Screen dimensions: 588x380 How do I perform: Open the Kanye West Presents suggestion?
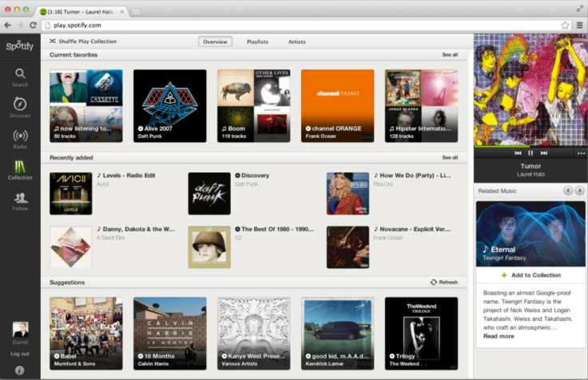(x=253, y=334)
